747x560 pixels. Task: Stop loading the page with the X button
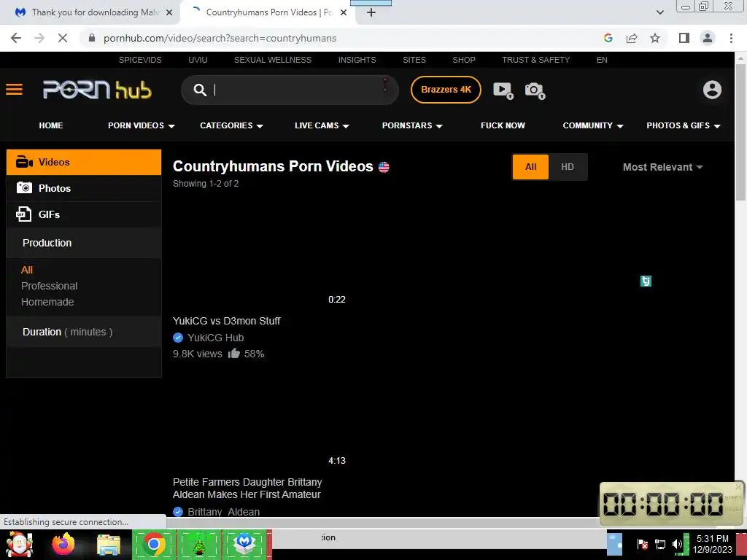[63, 38]
